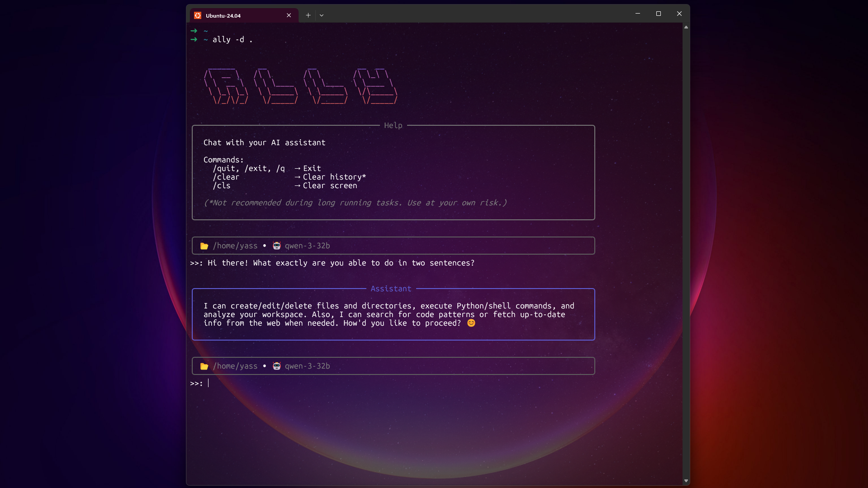Screen dimensions: 868x488
Task: Click the robot icon in lower status bar
Action: point(277,366)
